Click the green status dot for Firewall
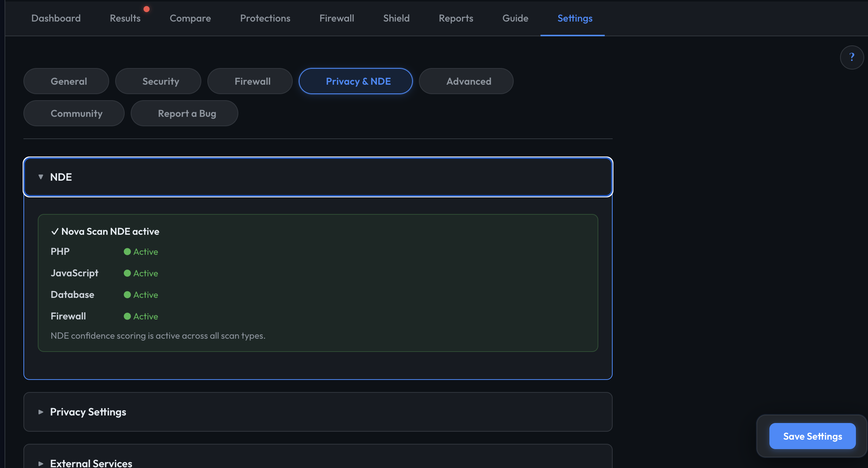The width and height of the screenshot is (868, 468). coord(127,316)
